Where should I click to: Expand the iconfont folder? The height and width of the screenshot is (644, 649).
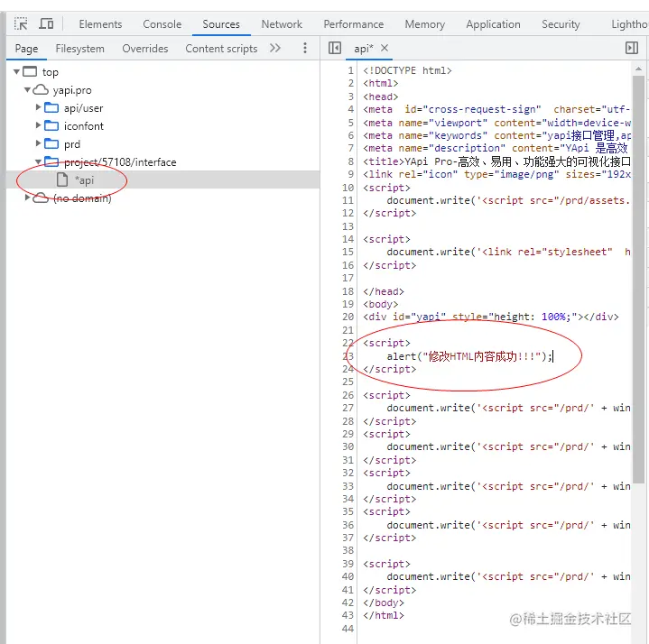[x=38, y=124]
